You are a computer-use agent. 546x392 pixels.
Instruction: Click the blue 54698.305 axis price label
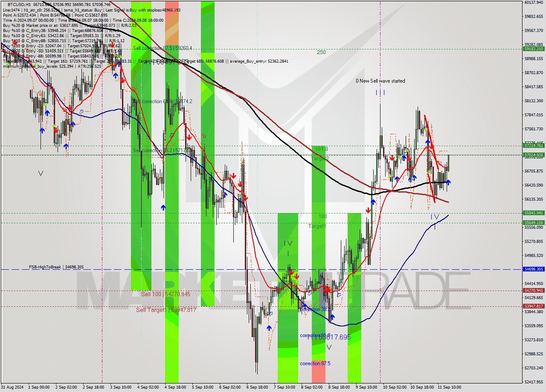click(x=533, y=269)
